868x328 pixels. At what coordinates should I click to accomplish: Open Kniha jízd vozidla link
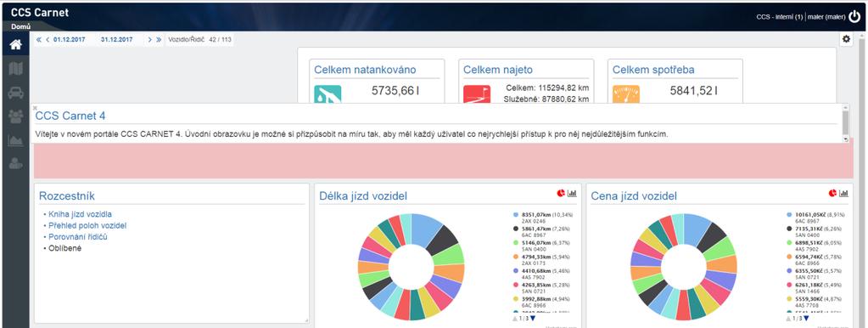click(81, 214)
